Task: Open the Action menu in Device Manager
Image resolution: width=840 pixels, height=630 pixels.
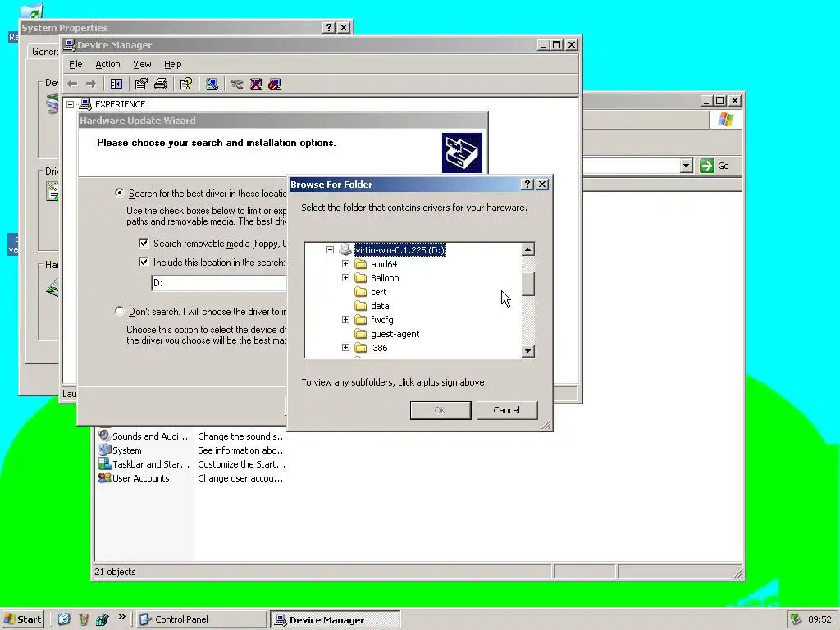Action: 107,64
